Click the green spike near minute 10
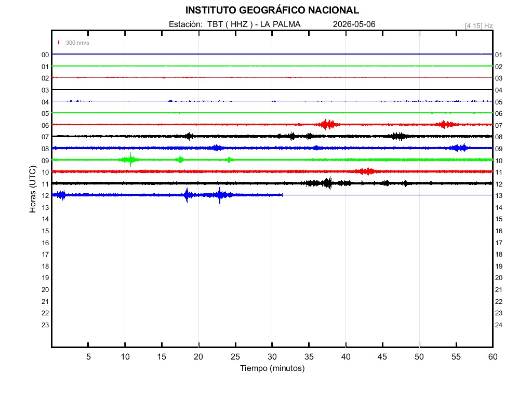The image size is (532, 399). (x=130, y=159)
